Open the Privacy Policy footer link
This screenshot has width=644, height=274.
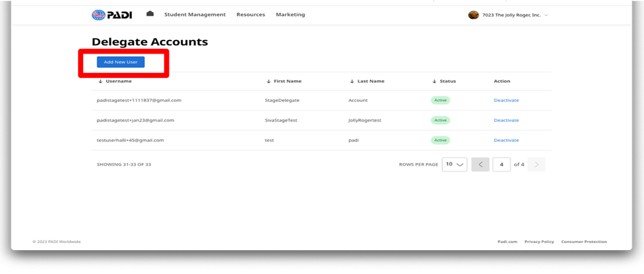(x=539, y=242)
